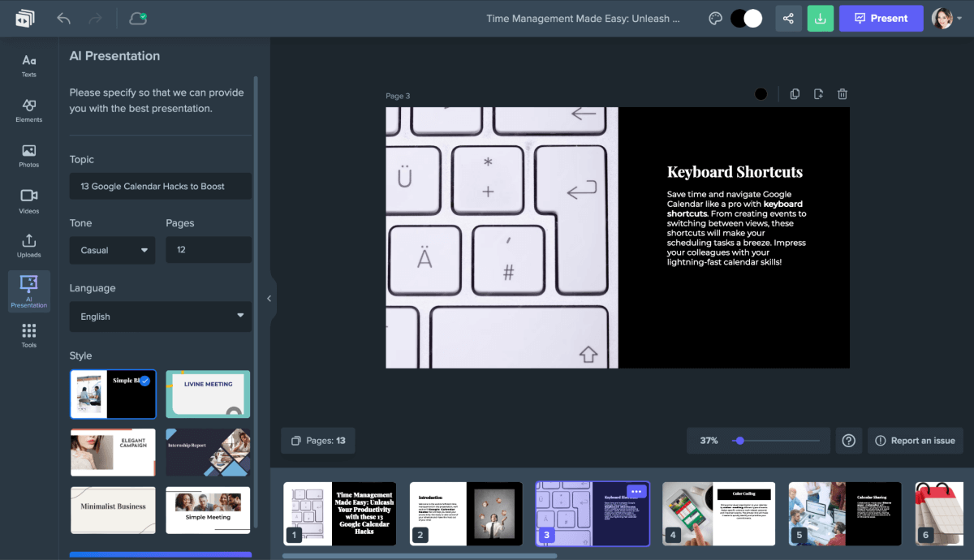Collapse the side panel with arrow handle

(x=269, y=299)
